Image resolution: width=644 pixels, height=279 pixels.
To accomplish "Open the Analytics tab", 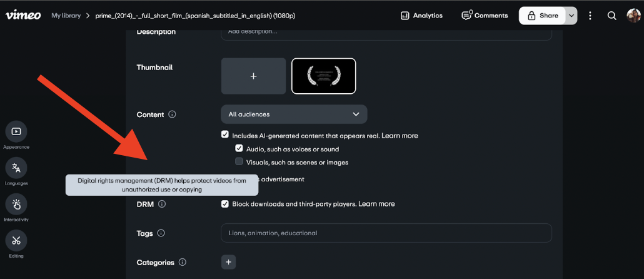I will pos(421,16).
